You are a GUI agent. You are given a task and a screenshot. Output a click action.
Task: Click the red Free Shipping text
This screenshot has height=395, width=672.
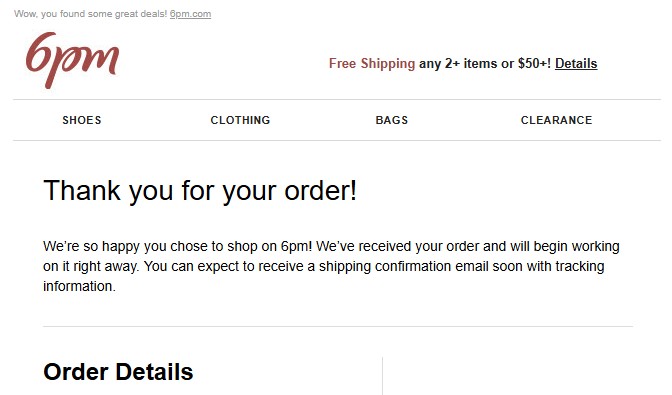pyautogui.click(x=372, y=63)
